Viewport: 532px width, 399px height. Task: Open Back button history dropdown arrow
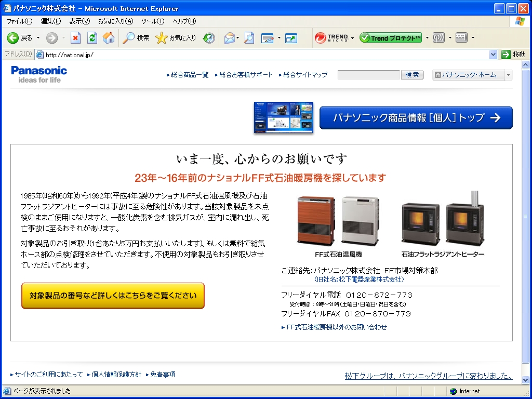(38, 37)
